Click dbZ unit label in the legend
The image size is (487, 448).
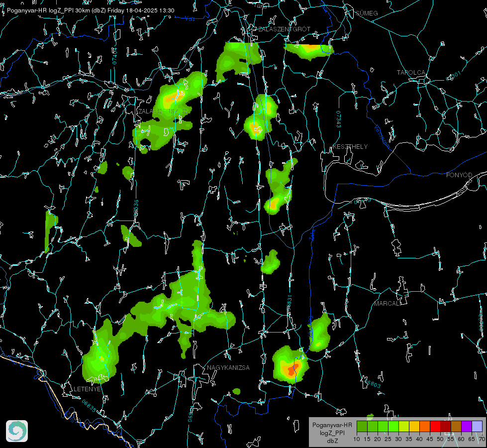tap(332, 441)
